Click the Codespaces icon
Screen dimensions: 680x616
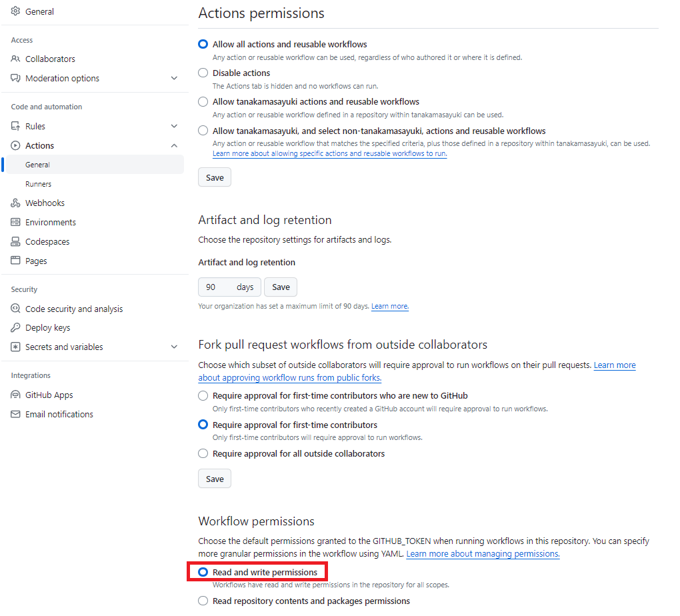click(15, 241)
